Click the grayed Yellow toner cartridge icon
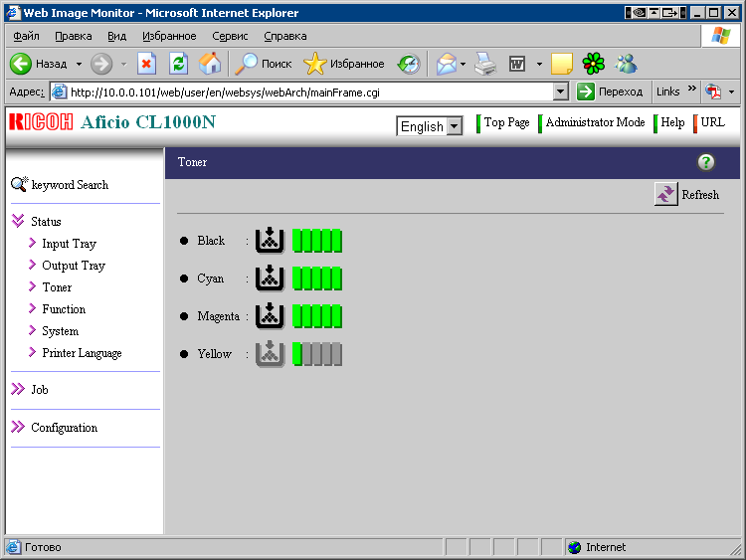 270,354
